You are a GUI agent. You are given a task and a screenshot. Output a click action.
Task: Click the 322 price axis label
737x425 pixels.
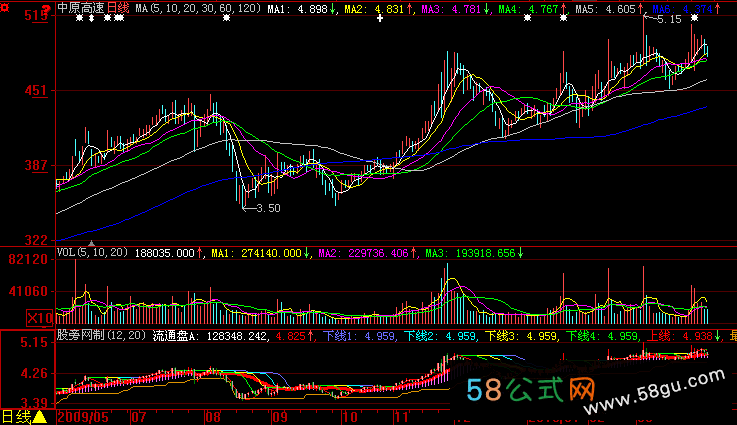(36, 240)
